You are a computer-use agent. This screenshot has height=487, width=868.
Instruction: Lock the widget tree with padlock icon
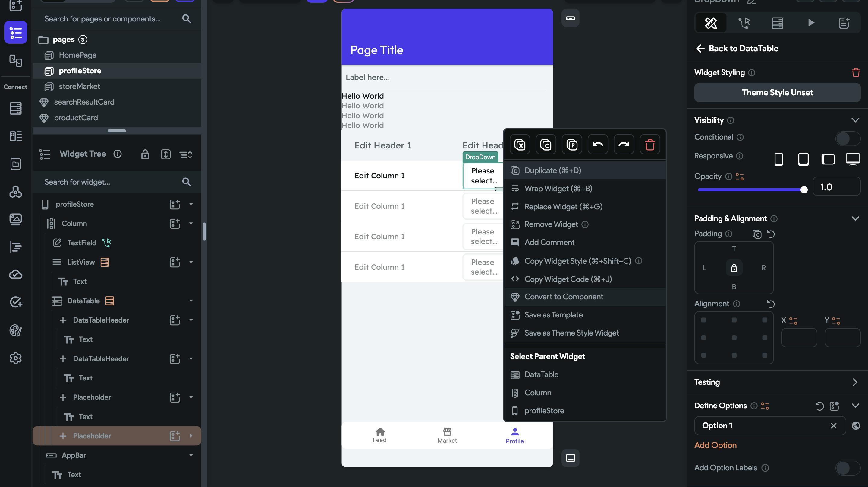[x=145, y=154]
